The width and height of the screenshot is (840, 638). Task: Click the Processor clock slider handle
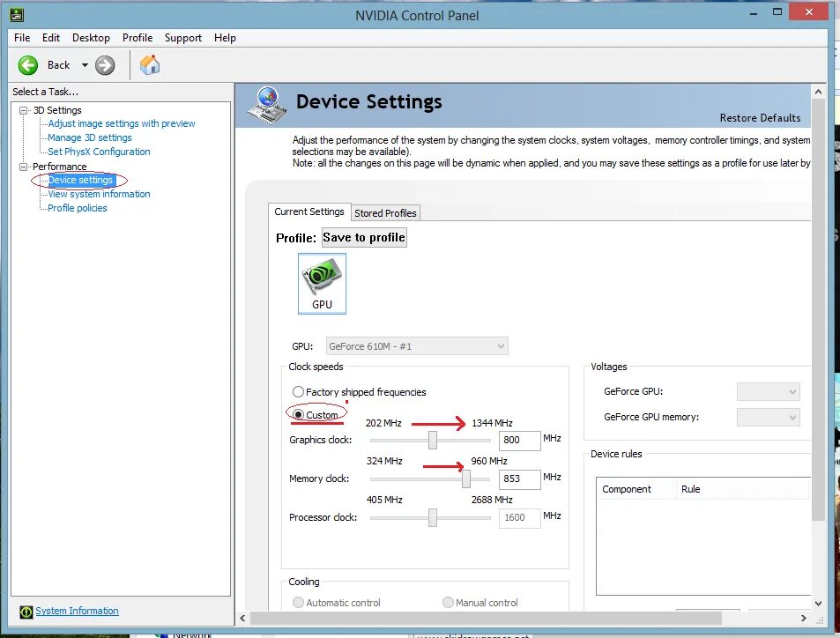[x=432, y=517]
